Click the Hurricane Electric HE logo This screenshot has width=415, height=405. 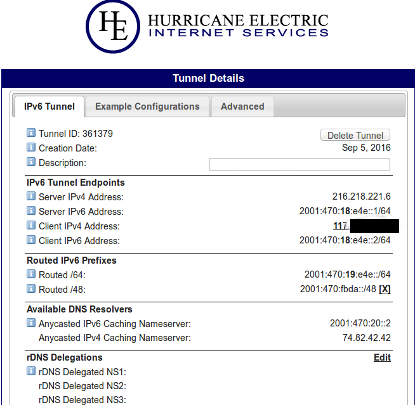point(113,27)
